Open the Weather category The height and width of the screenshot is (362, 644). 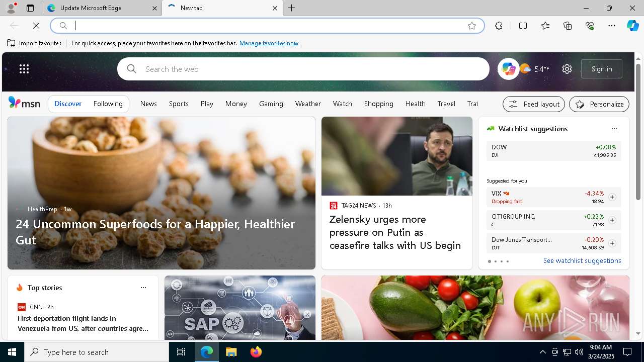[x=308, y=104]
